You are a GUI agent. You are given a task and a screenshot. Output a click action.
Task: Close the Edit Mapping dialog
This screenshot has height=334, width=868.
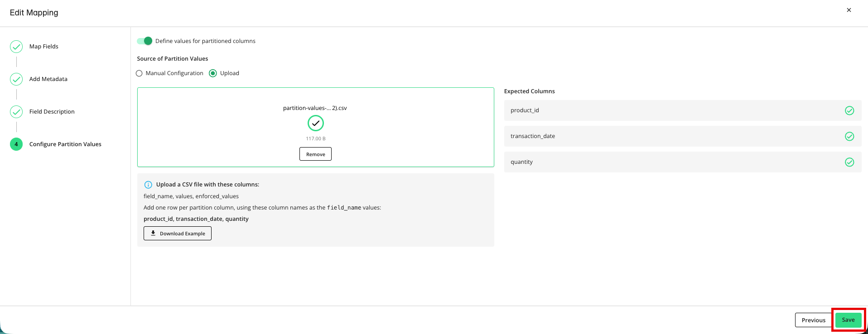(849, 10)
